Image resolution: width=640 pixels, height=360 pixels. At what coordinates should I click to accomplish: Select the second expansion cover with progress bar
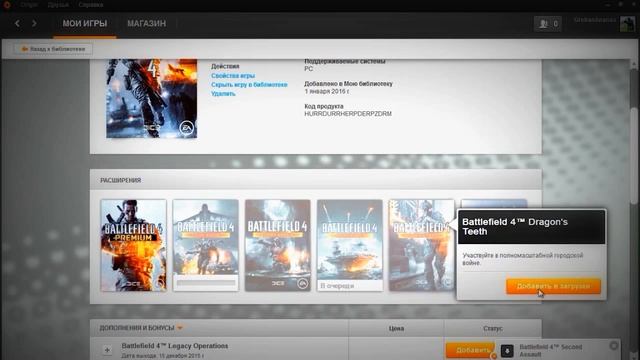205,245
